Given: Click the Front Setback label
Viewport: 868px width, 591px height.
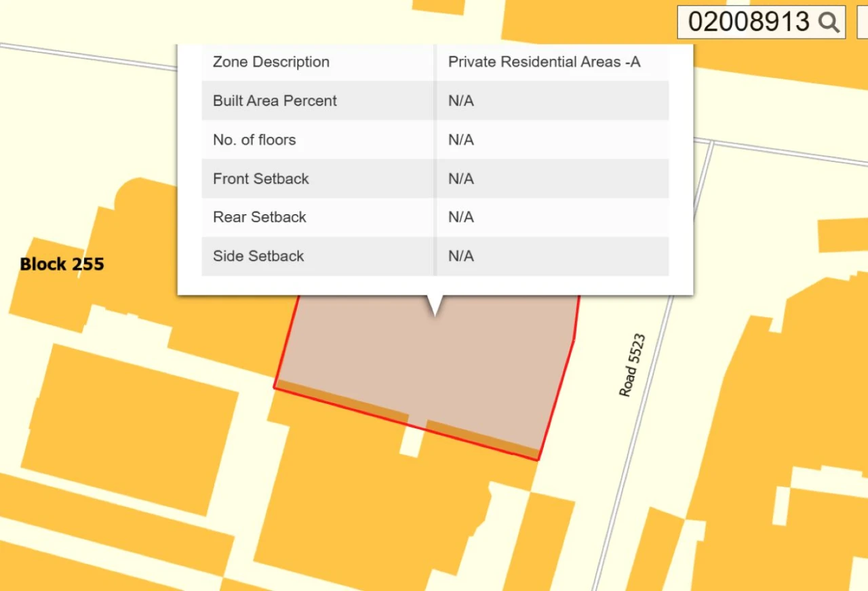Looking at the screenshot, I should tap(260, 179).
